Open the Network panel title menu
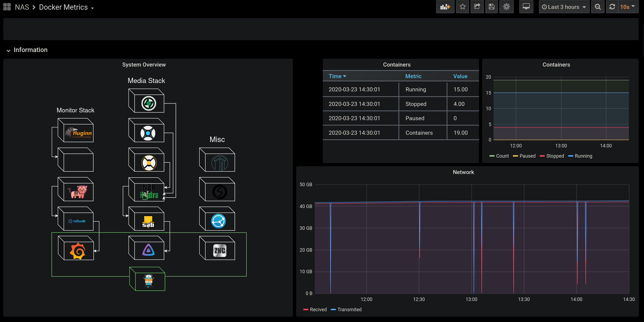Viewport: 644px width, 322px height. 463,172
